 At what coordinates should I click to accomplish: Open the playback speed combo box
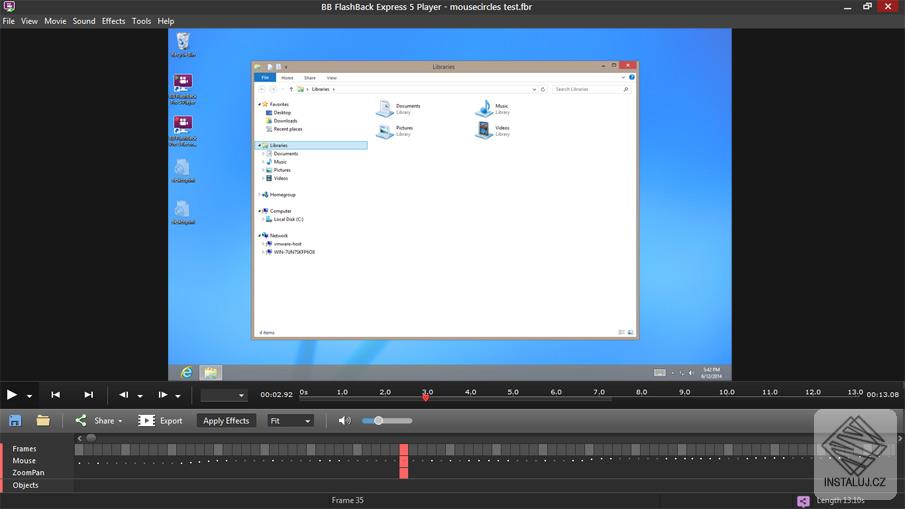click(223, 396)
